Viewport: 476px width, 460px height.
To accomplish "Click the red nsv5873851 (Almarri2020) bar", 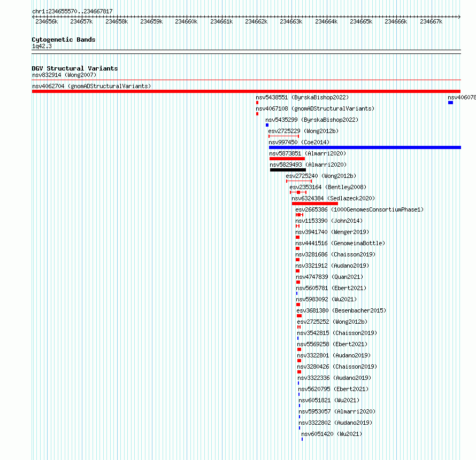I will click(x=287, y=159).
